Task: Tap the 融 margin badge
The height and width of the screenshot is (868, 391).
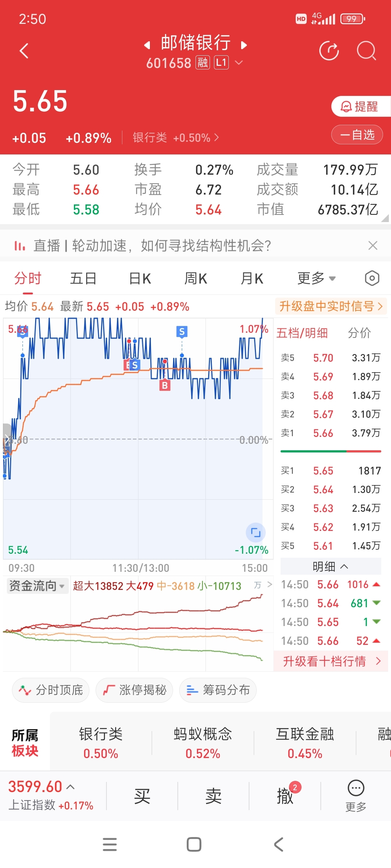Action: tap(203, 63)
